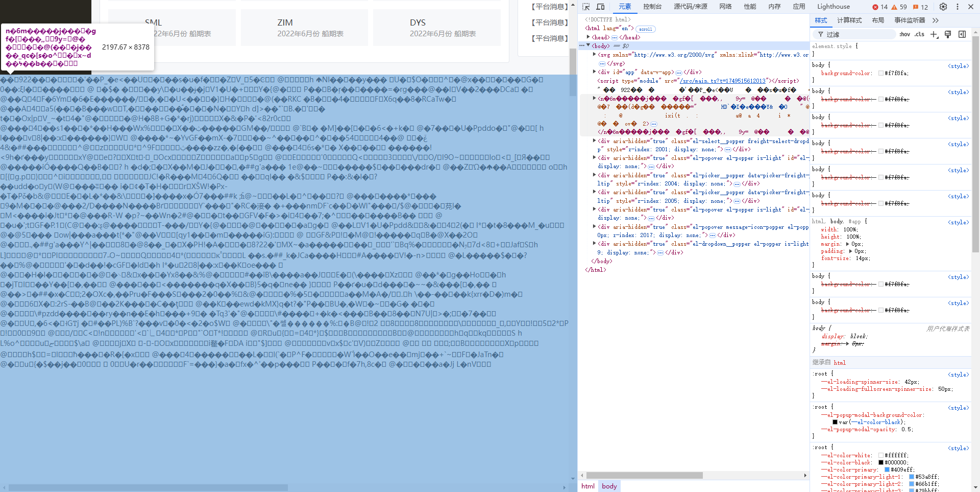Expand the z-index 2004 picker node
The width and height of the screenshot is (980, 492).
[x=595, y=175]
